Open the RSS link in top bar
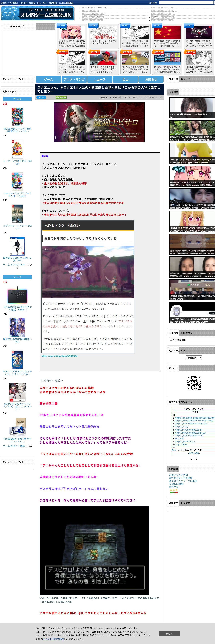 pos(39,3)
